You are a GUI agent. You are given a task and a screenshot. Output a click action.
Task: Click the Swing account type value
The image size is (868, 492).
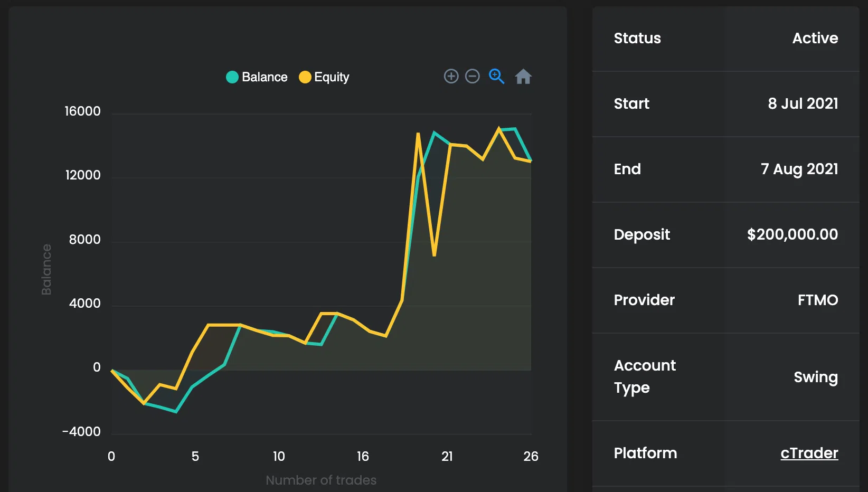[815, 377]
